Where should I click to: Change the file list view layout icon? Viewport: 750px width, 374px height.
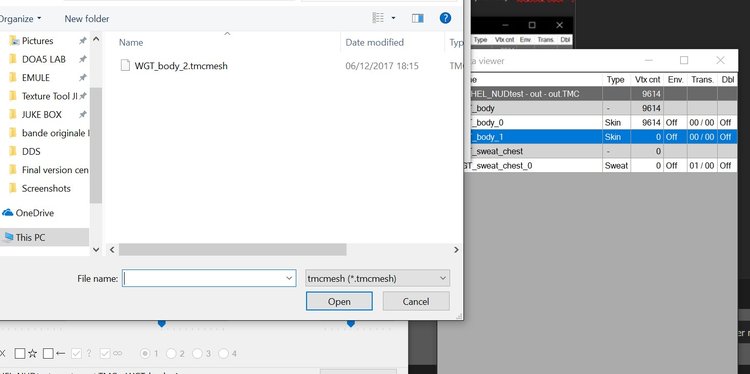click(378, 18)
